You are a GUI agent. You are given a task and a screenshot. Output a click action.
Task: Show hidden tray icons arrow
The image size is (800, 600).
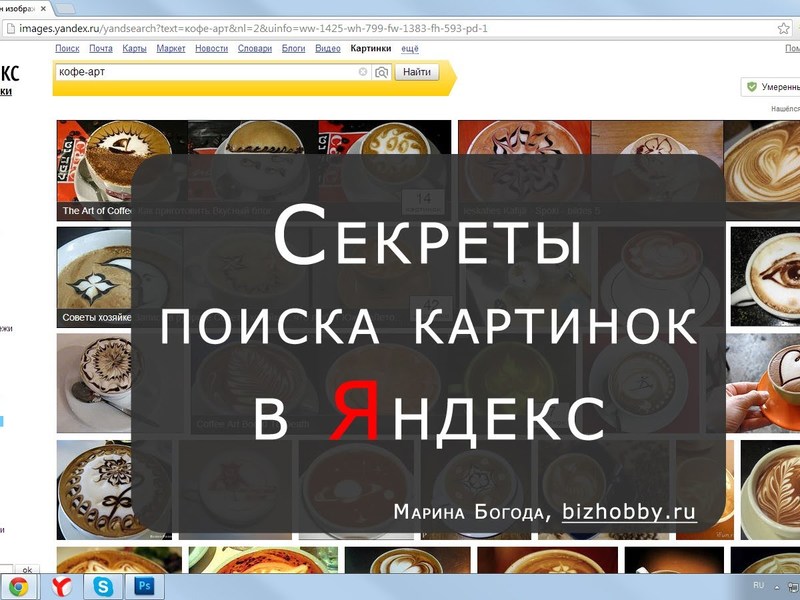point(777,587)
